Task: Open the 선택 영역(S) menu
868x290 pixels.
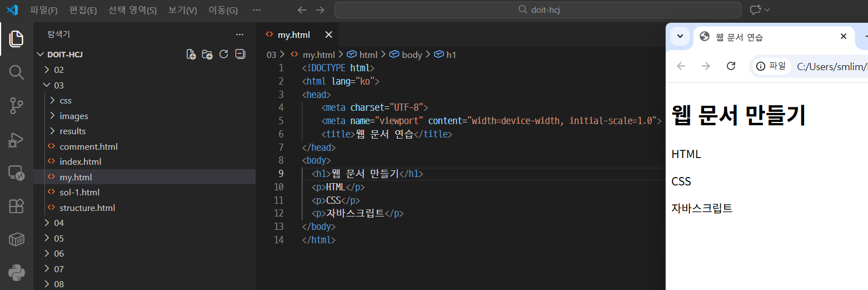Action: [x=132, y=10]
